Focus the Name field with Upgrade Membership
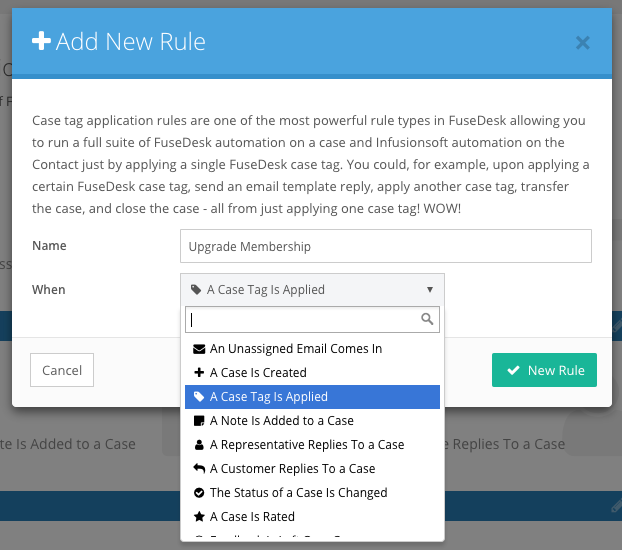The image size is (622, 550). point(386,246)
